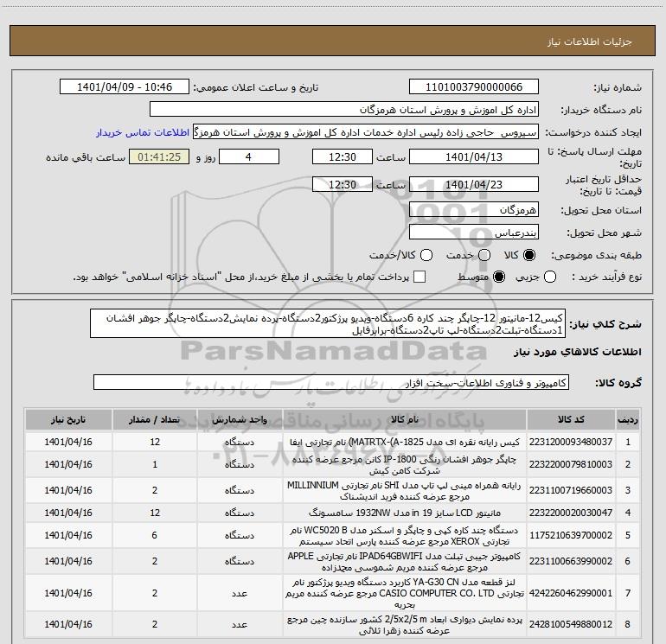This screenshot has height=644, width=666.
Task: Click the 2/5x2/5 m wall projection screen item
Action: click(x=405, y=624)
